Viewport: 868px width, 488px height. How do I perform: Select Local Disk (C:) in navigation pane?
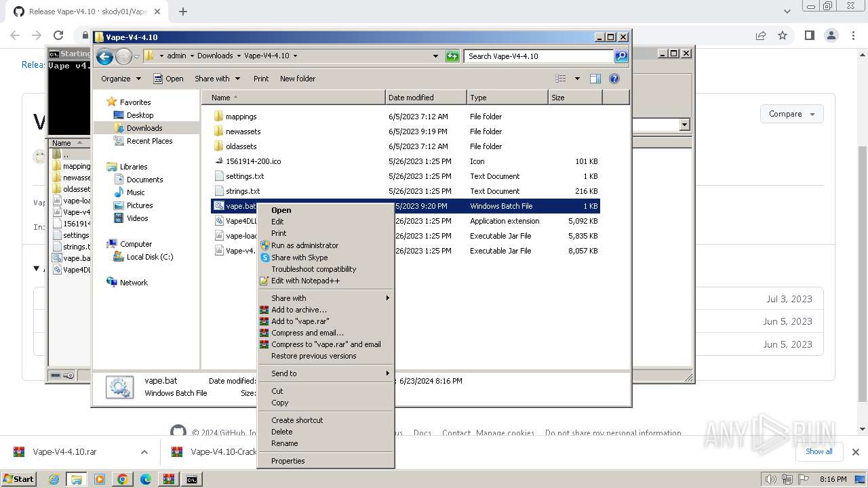pyautogui.click(x=149, y=257)
